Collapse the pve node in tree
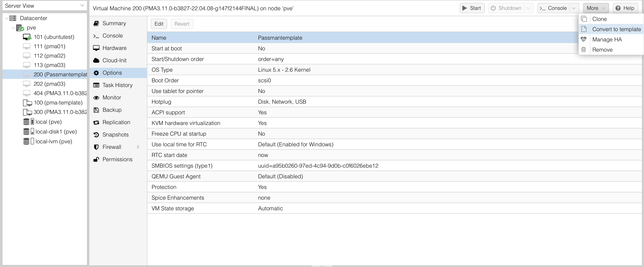Screen dimensions: 644x267 tap(13, 28)
